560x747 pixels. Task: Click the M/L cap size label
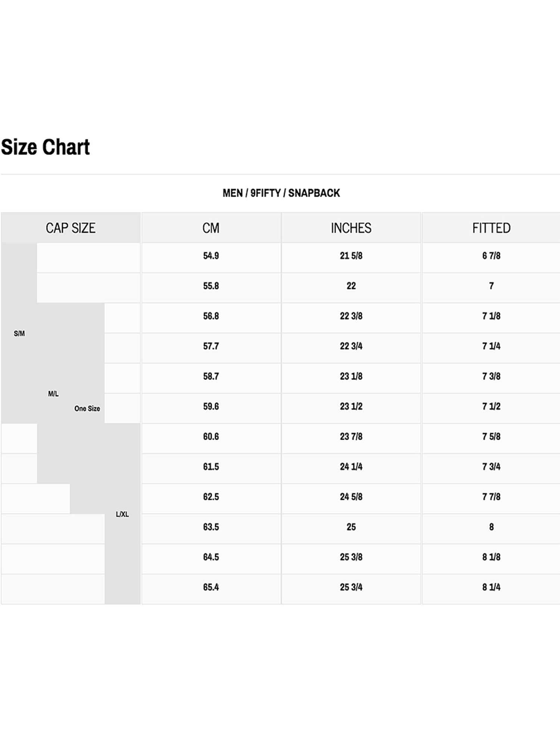coord(53,394)
